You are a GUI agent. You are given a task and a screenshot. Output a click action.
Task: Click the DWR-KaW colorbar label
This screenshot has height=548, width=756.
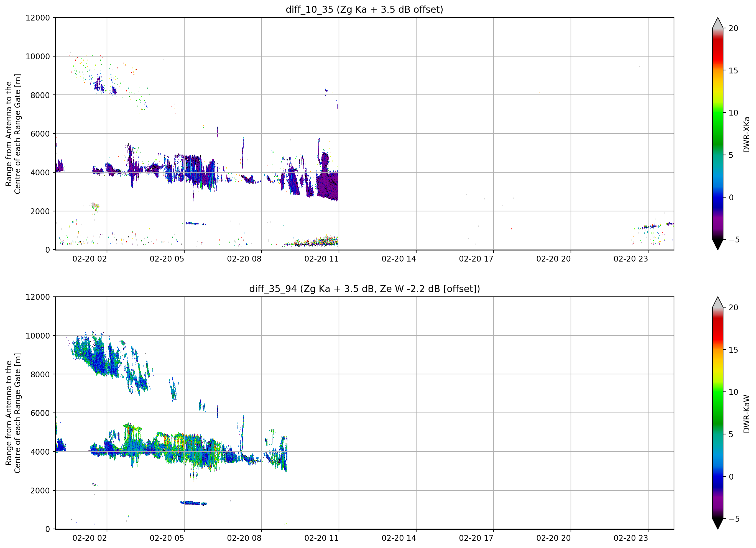tap(747, 414)
